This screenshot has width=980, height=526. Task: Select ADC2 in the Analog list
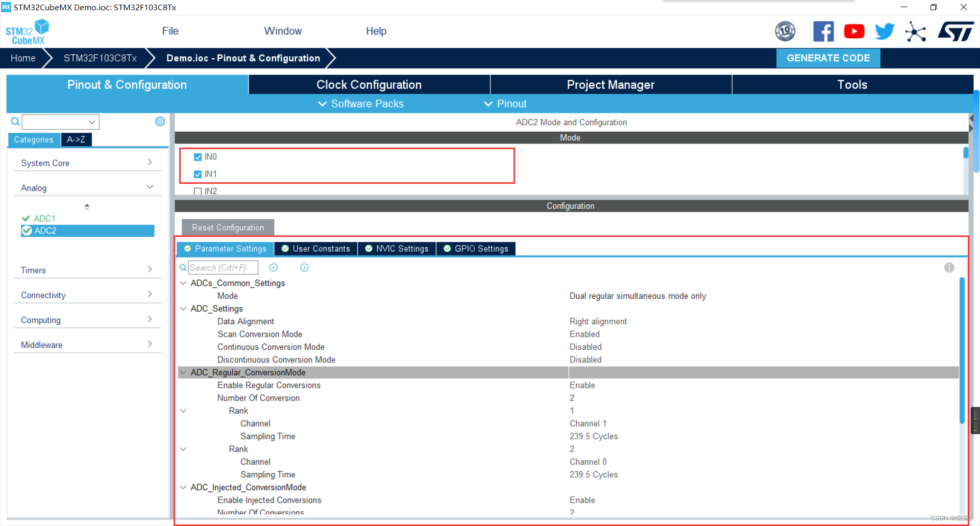click(87, 231)
